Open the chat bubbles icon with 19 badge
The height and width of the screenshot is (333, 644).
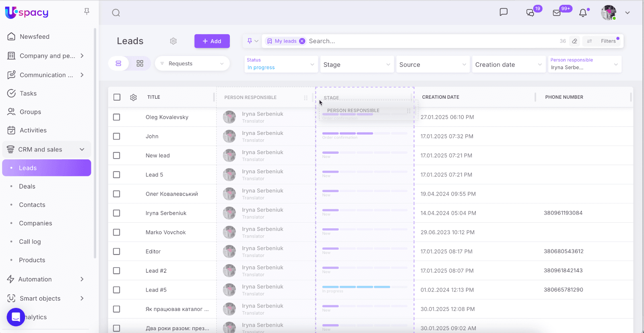click(x=530, y=13)
